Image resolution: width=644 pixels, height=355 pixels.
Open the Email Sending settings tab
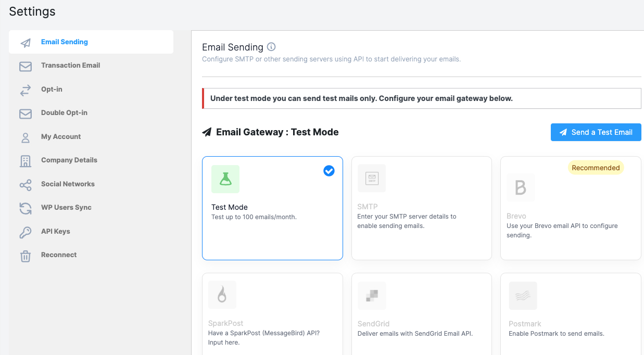pyautogui.click(x=91, y=42)
